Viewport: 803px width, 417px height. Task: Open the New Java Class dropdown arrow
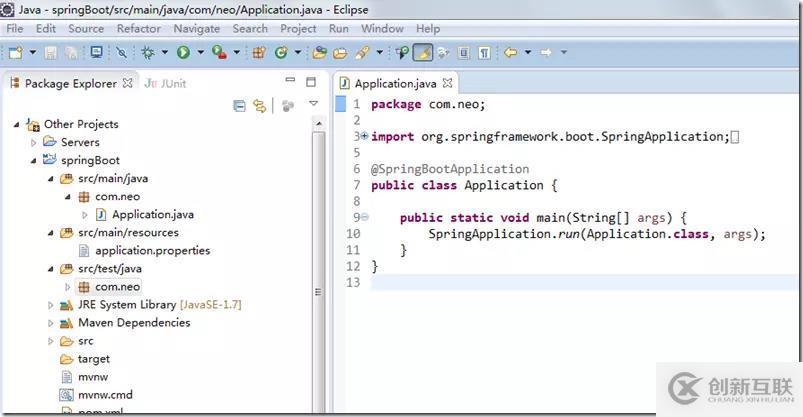click(x=297, y=52)
